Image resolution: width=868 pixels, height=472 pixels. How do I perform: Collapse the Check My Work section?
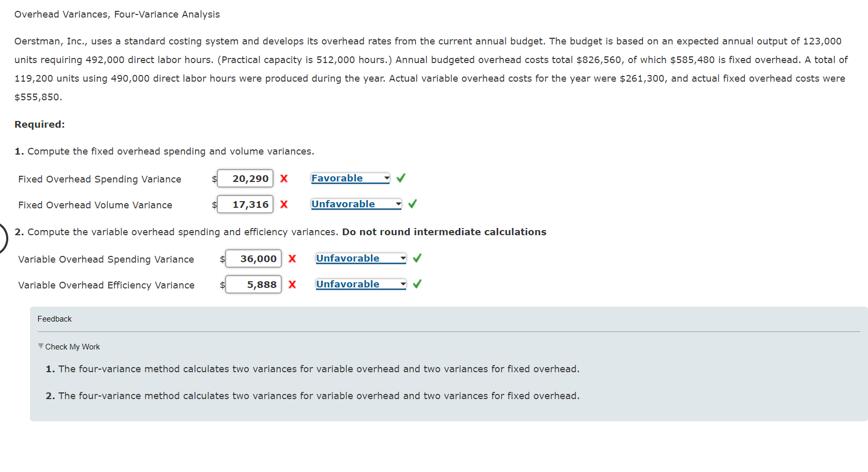coord(41,346)
